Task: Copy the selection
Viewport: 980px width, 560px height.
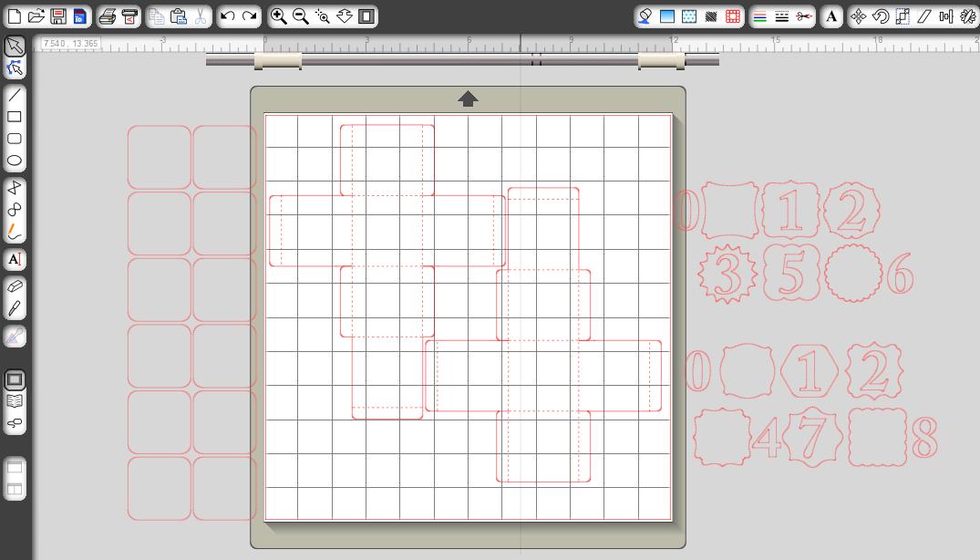Action: click(x=157, y=16)
